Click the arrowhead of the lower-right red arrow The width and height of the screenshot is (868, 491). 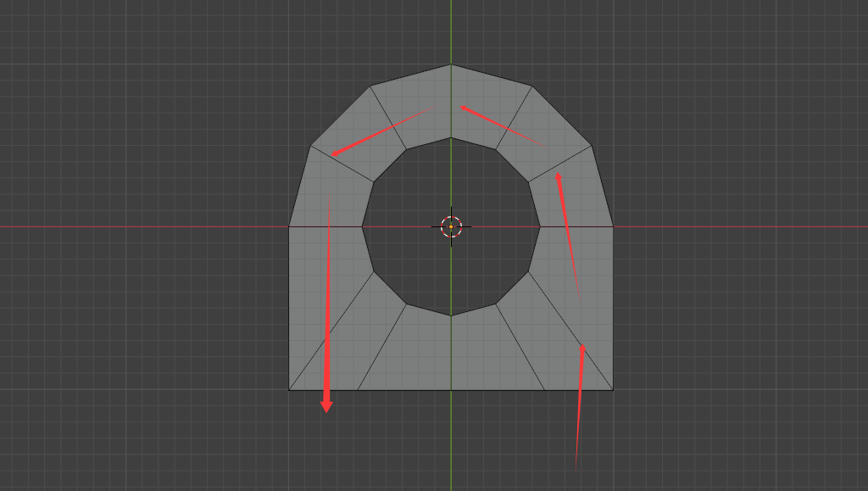point(582,348)
